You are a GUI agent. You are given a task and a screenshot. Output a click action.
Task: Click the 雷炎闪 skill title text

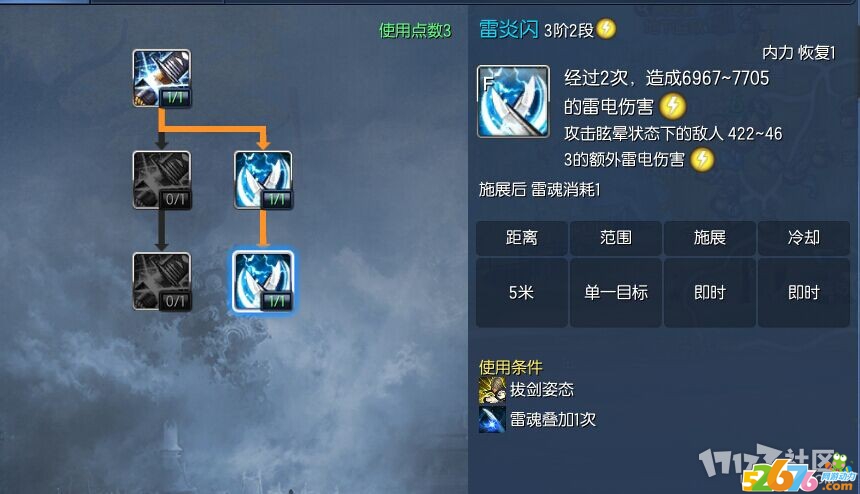(508, 29)
